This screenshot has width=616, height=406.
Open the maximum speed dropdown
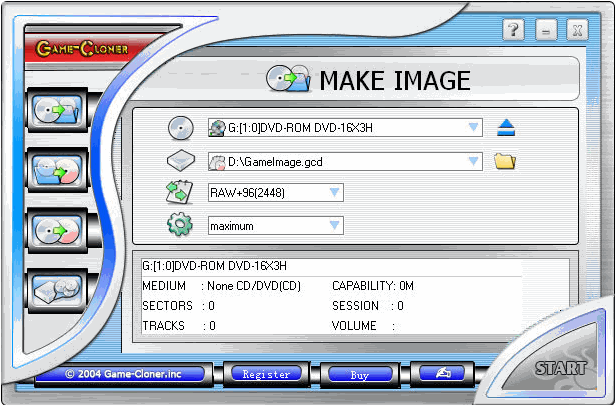click(275, 226)
